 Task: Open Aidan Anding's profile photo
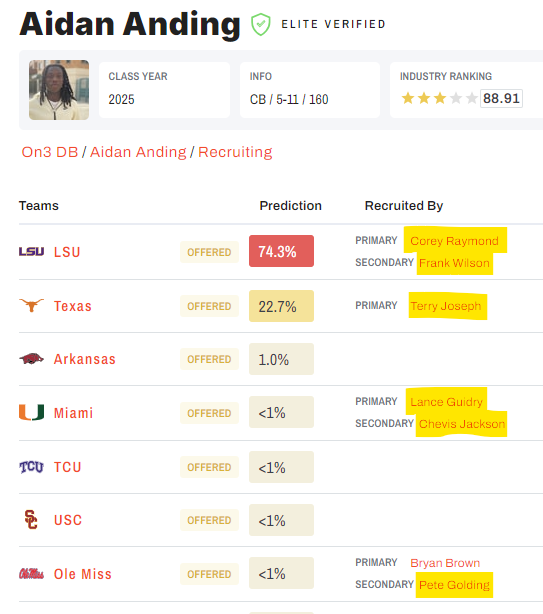59,90
